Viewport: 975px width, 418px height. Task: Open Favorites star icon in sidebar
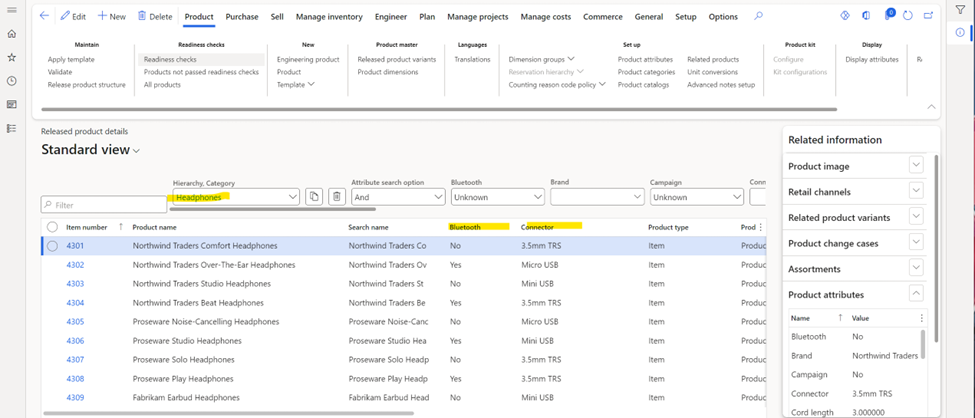11,57
